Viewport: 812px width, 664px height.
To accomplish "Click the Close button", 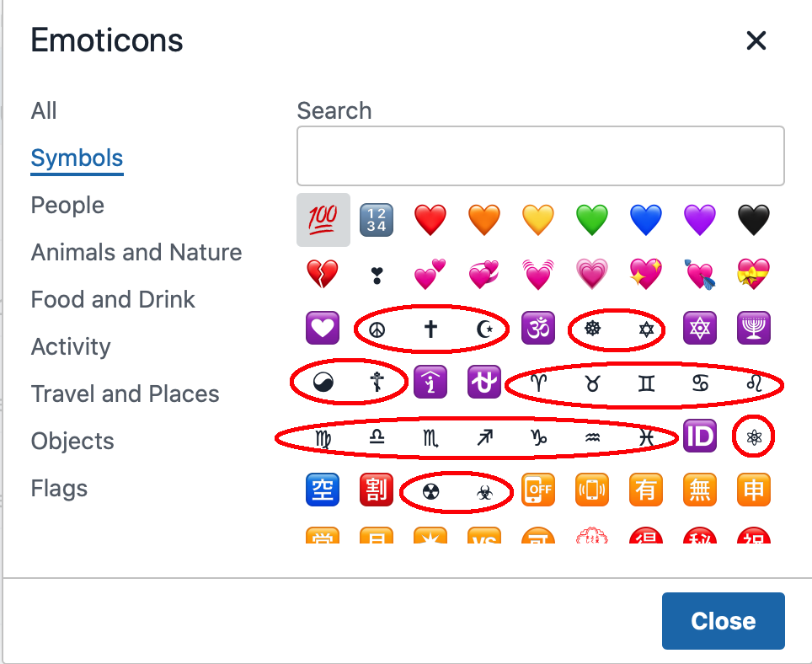I will [723, 621].
